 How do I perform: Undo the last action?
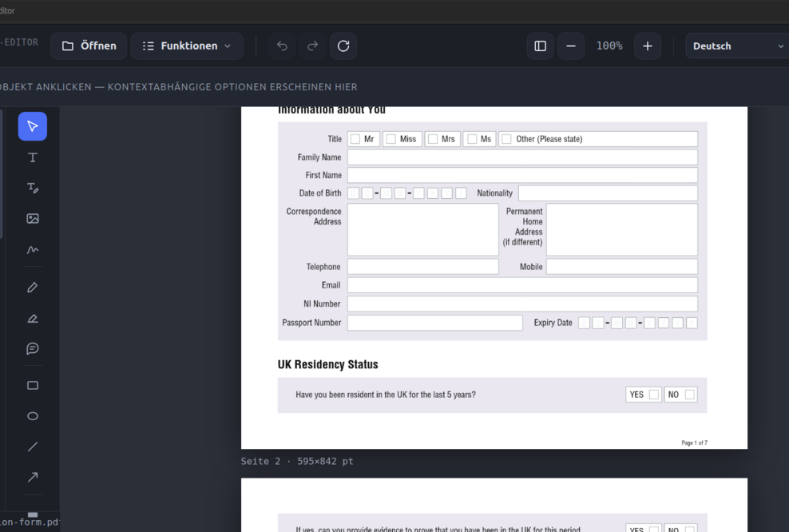(282, 46)
